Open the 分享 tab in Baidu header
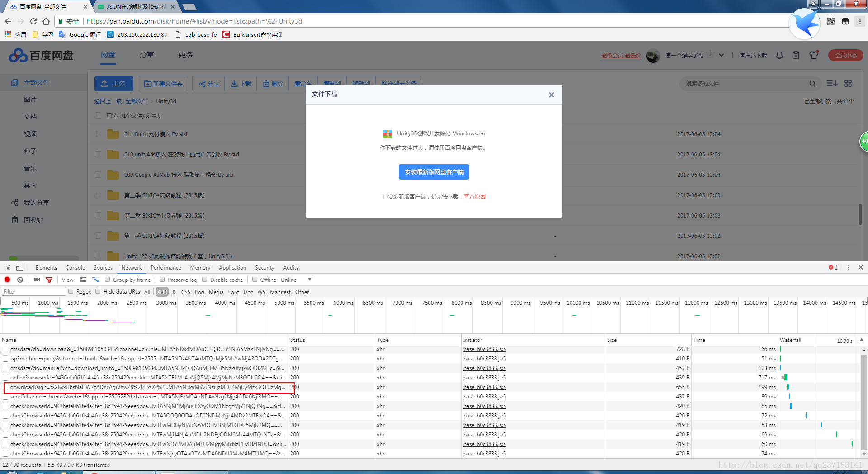 pyautogui.click(x=146, y=55)
